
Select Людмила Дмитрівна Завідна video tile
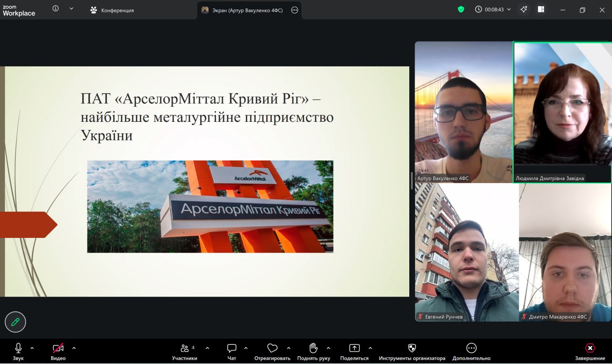coord(562,112)
